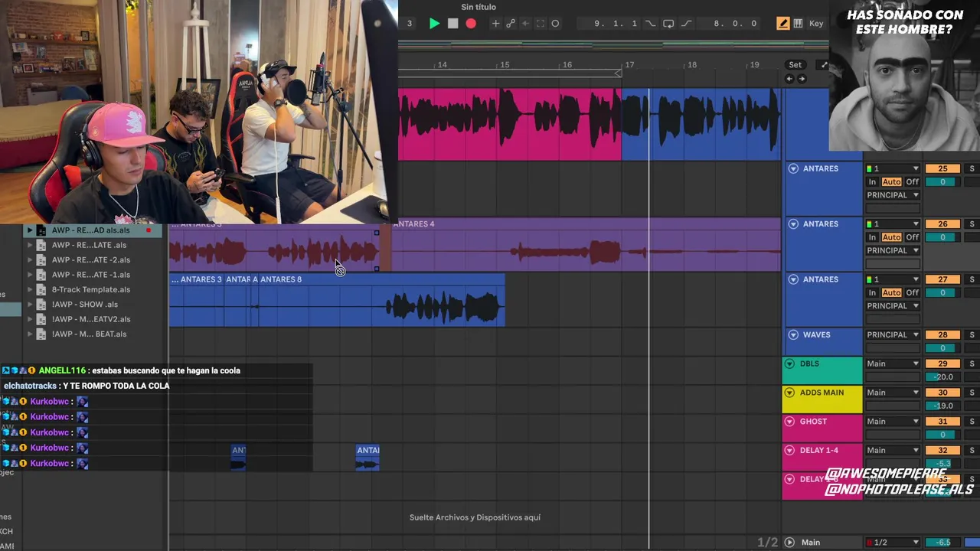
Task: Click the Set locator button
Action: tap(795, 65)
